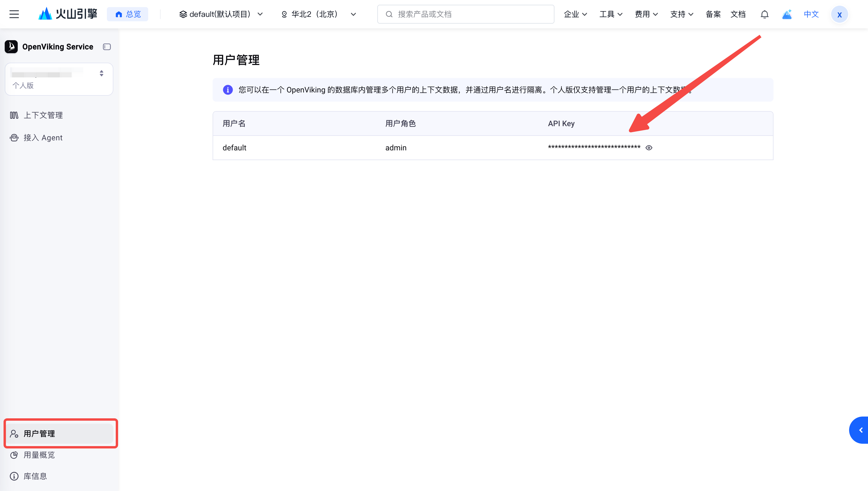Viewport: 868px width, 491px height.
Task: Open the 费用 menu
Action: (646, 14)
